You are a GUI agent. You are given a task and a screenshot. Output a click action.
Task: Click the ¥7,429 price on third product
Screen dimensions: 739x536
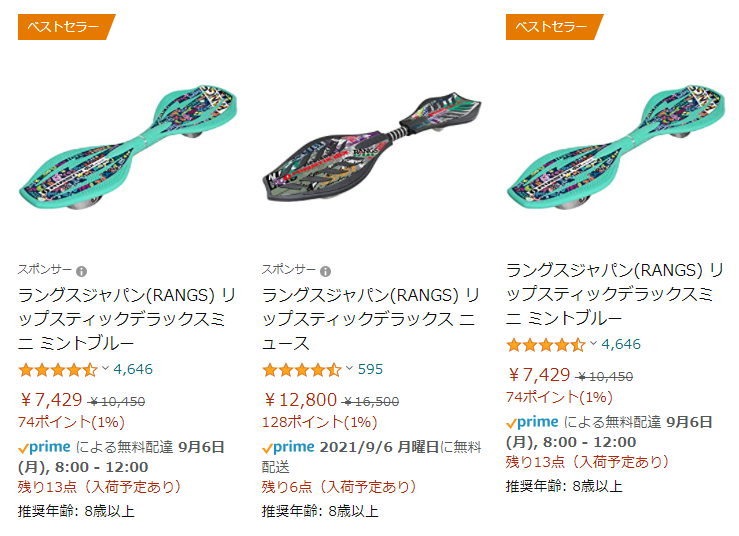pos(540,376)
